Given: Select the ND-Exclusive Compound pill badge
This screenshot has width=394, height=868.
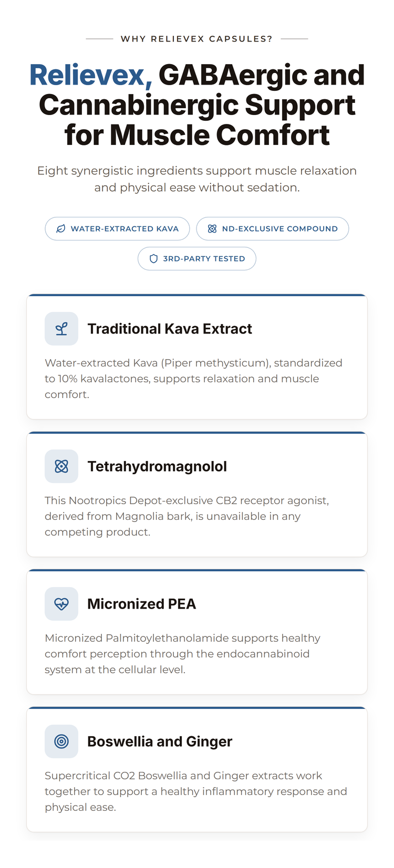Looking at the screenshot, I should point(273,229).
